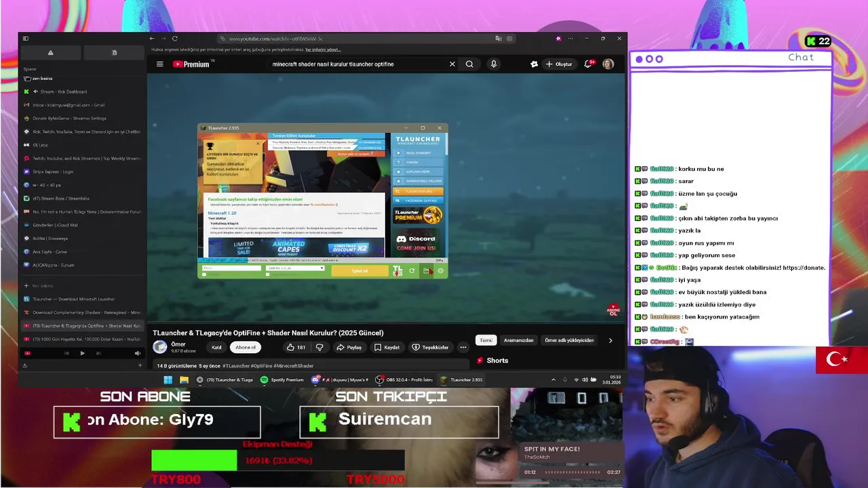Go back in the browser
This screenshot has width=868, height=488.
coord(152,39)
